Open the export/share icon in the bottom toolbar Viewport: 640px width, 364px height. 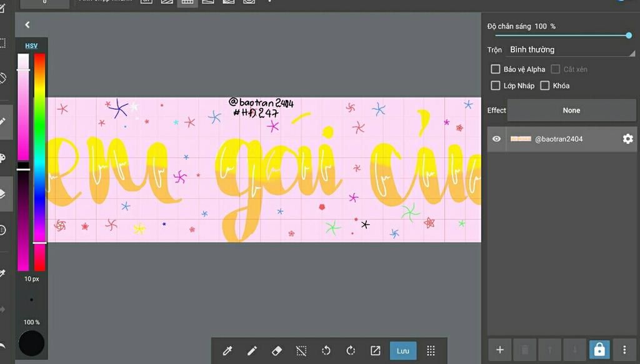tap(375, 350)
